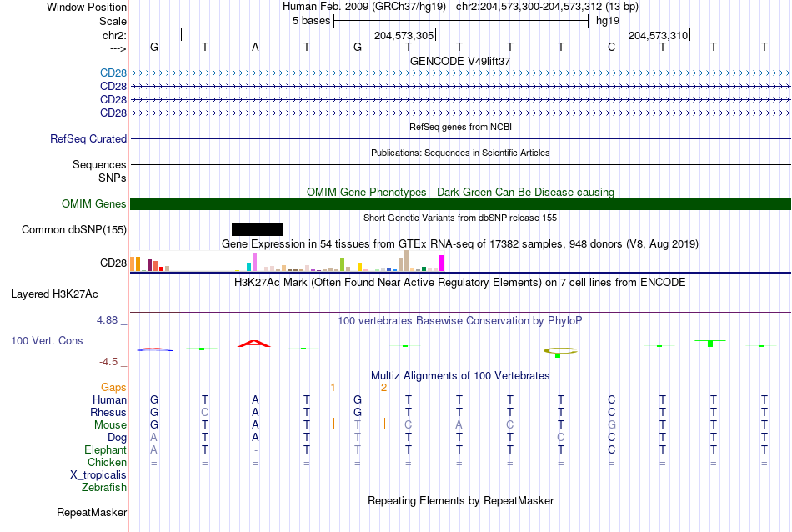Viewport: 792px width, 532px height.
Task: Click the 4.88 PhyloP upper scale value
Action: pos(107,320)
